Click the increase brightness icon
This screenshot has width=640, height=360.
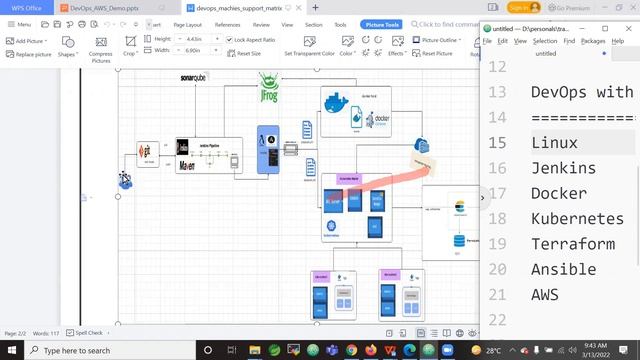point(366,53)
